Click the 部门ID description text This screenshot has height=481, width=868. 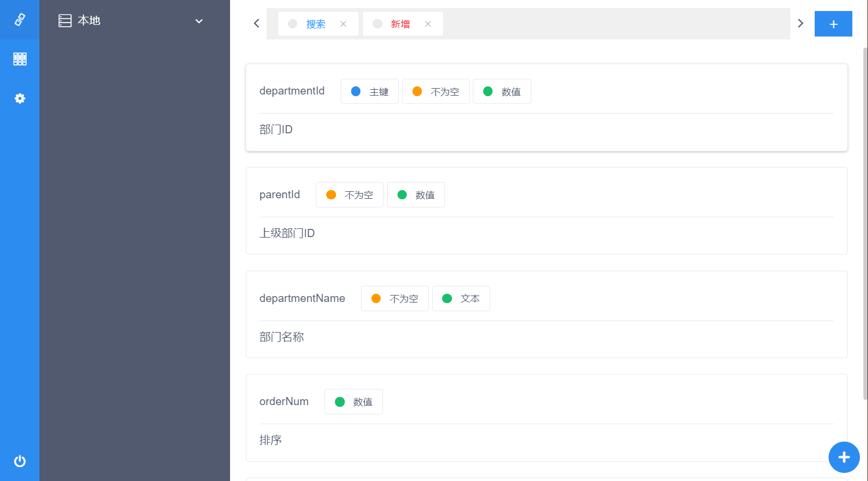[x=276, y=130]
